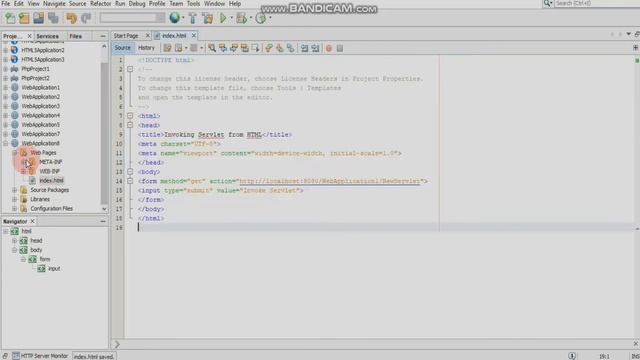The width and height of the screenshot is (640, 360).
Task: Click the HTTP Server Monitor status icon
Action: [16, 356]
